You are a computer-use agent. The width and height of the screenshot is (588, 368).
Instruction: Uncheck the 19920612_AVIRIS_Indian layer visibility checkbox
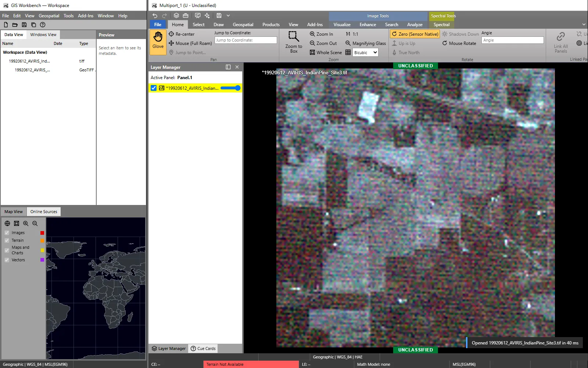[x=154, y=88]
